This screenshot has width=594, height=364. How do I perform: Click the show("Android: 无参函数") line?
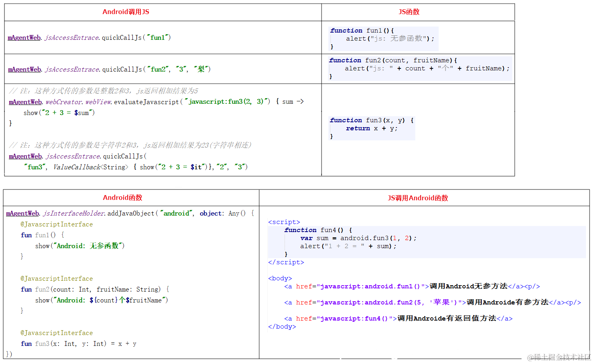[80, 246]
